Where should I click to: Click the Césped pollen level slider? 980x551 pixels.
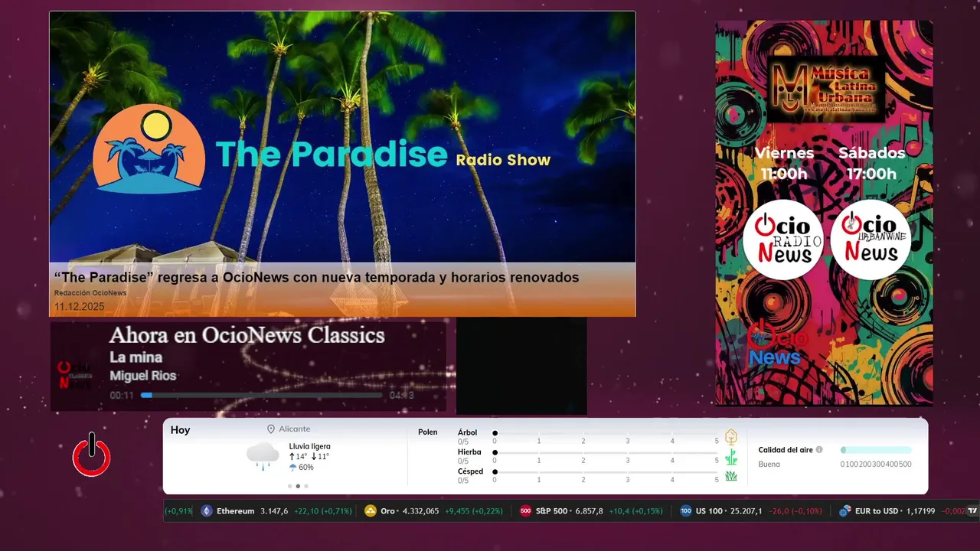pos(606,472)
